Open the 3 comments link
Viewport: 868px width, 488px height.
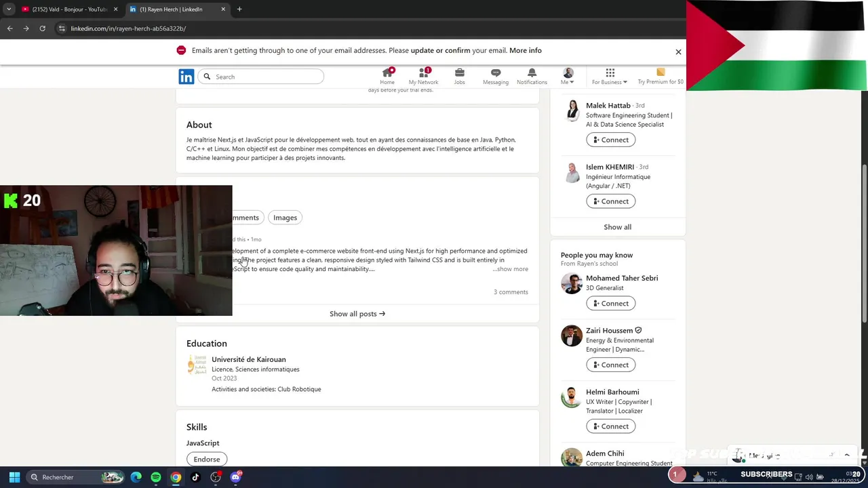pyautogui.click(x=511, y=292)
